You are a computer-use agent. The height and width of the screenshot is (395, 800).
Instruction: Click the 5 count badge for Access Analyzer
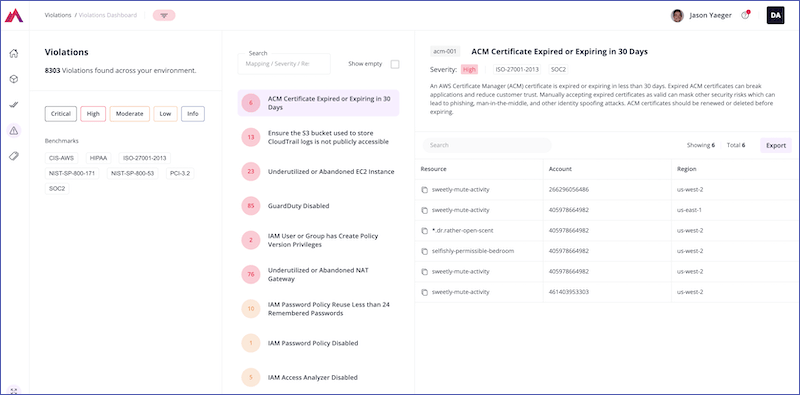[x=251, y=378]
